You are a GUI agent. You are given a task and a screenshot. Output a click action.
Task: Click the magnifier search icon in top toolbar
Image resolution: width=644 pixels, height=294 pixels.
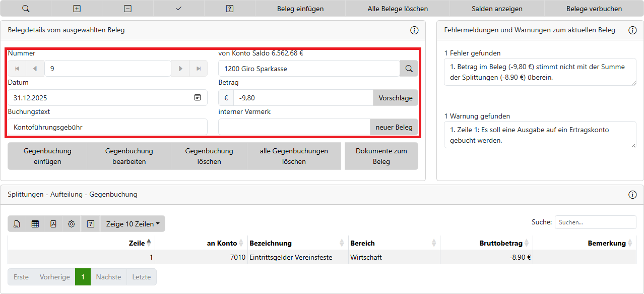pos(26,9)
